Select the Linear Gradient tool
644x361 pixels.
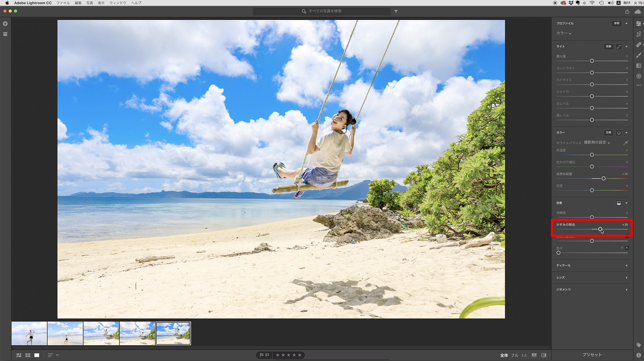639,66
